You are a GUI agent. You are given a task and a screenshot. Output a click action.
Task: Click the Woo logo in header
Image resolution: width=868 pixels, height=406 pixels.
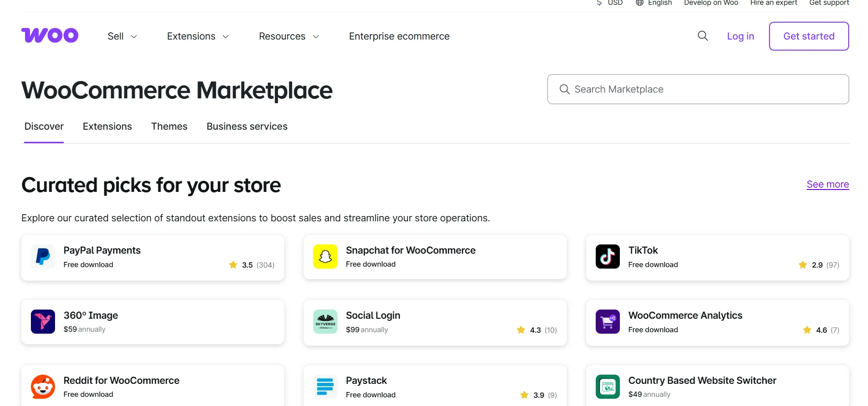50,36
